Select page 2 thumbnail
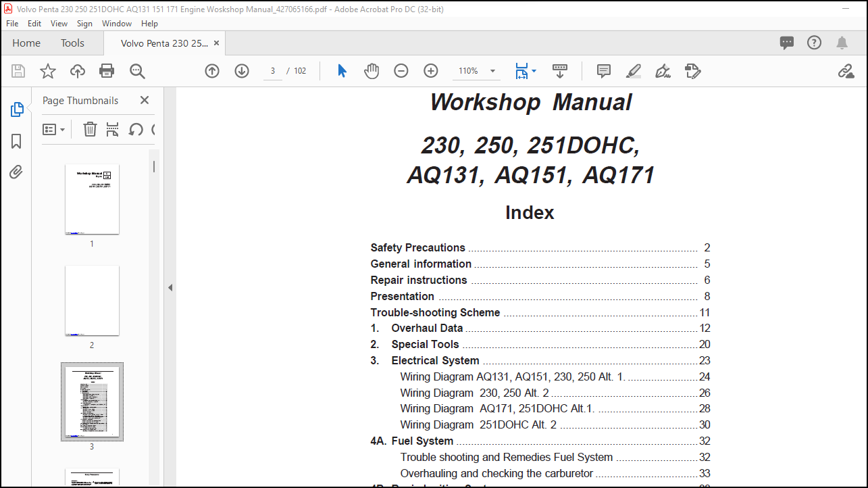The height and width of the screenshot is (488, 868). 92,301
